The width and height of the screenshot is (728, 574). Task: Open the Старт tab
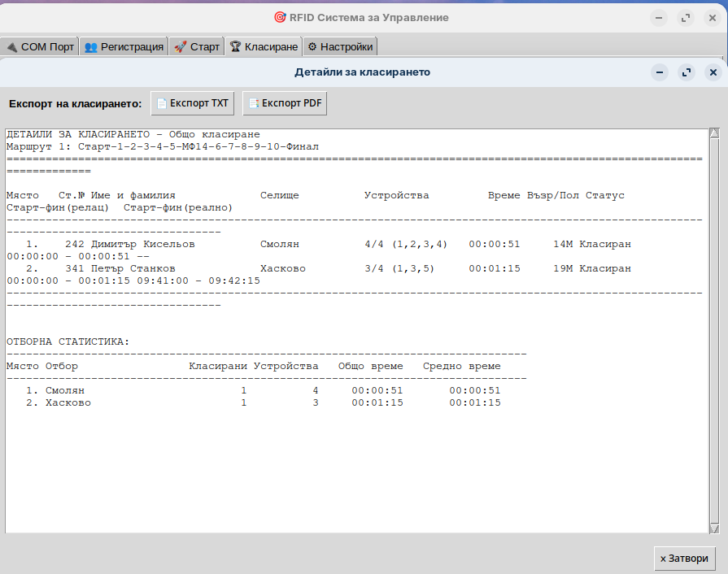point(197,46)
